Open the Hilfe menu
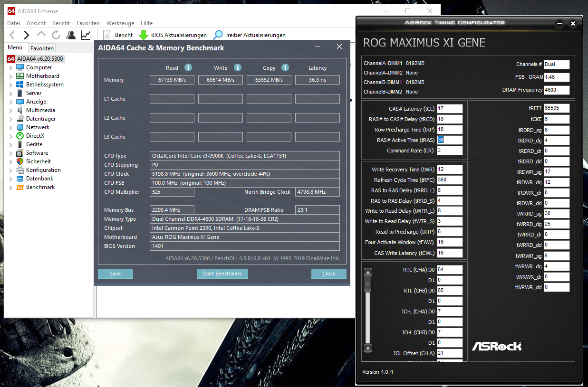 click(147, 23)
